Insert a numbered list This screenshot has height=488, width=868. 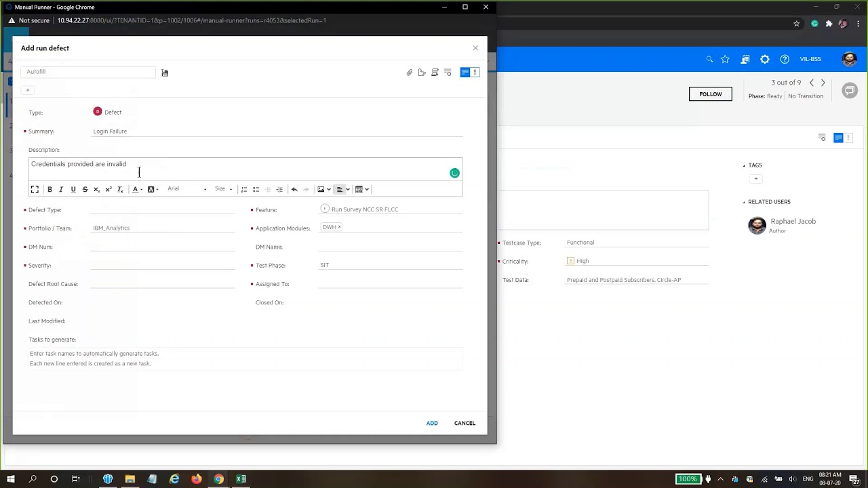point(244,189)
